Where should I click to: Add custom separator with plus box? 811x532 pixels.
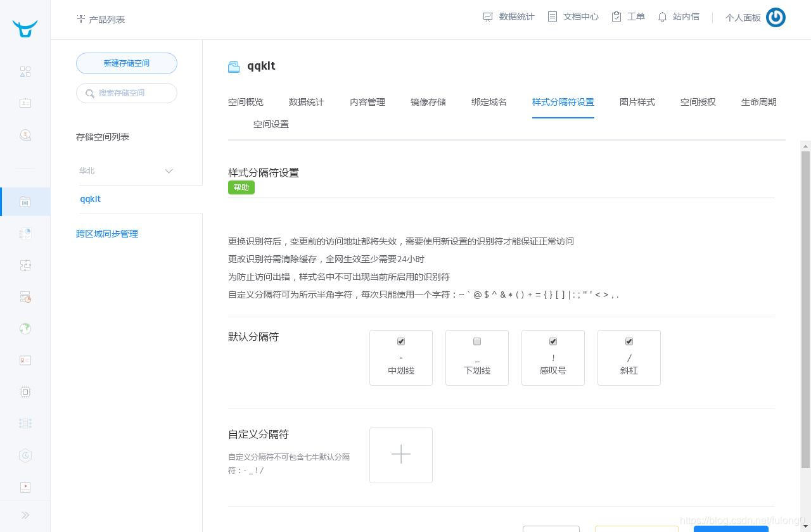point(401,455)
